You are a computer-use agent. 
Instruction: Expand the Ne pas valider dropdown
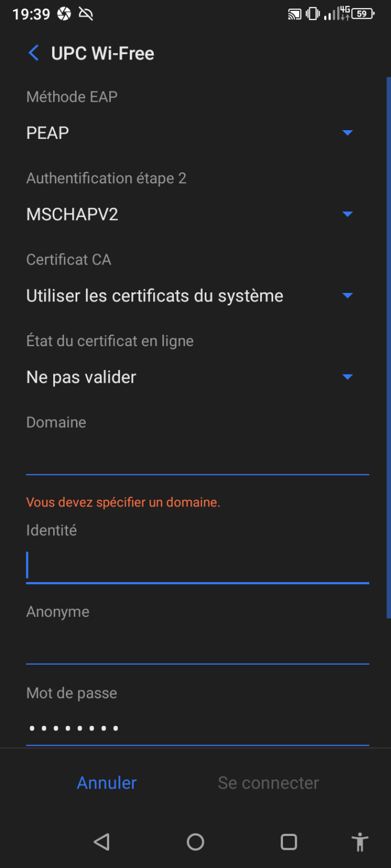point(189,377)
